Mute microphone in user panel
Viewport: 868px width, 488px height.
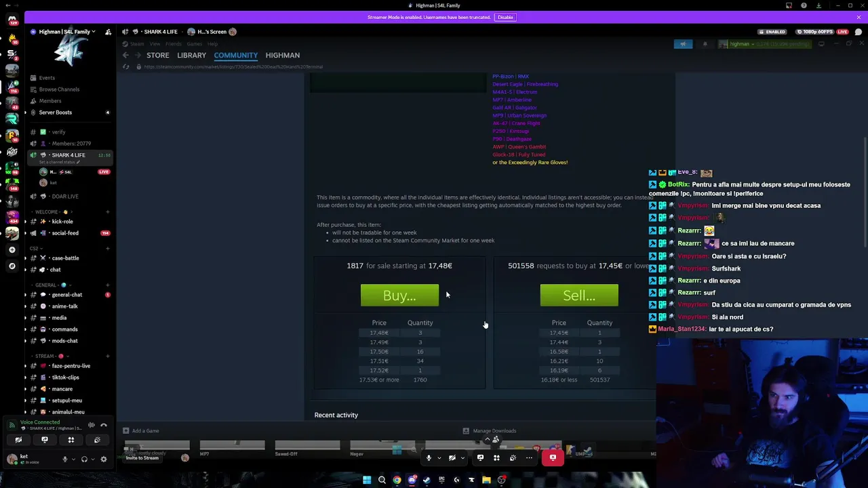65,460
